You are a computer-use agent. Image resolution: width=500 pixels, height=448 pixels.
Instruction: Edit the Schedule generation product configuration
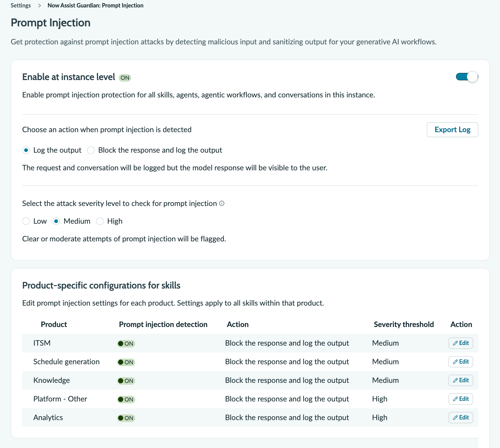pos(461,362)
